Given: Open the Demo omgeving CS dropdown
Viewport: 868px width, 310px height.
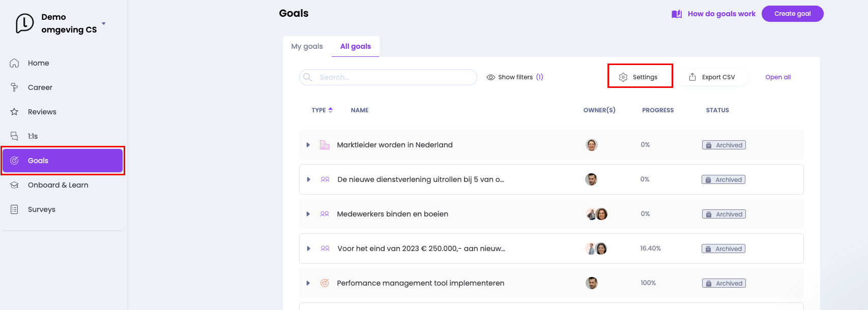Looking at the screenshot, I should tap(104, 23).
